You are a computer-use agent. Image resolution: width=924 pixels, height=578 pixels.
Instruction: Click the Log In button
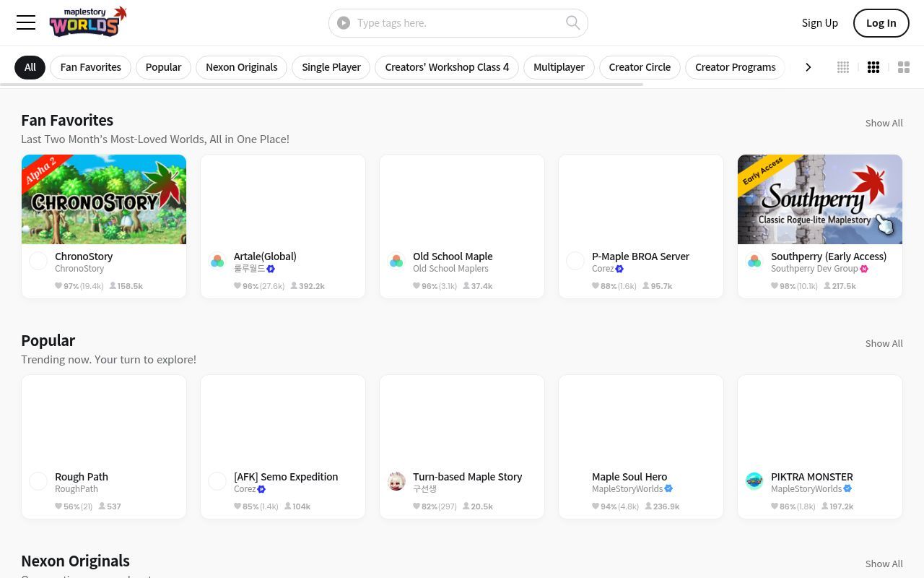pos(881,23)
